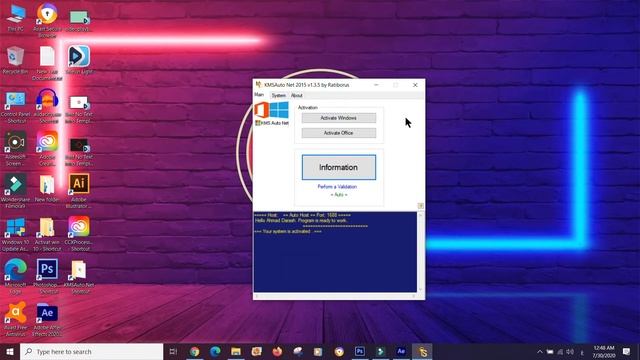Select the Recycle Bin desktop icon
The height and width of the screenshot is (360, 640).
click(x=16, y=60)
